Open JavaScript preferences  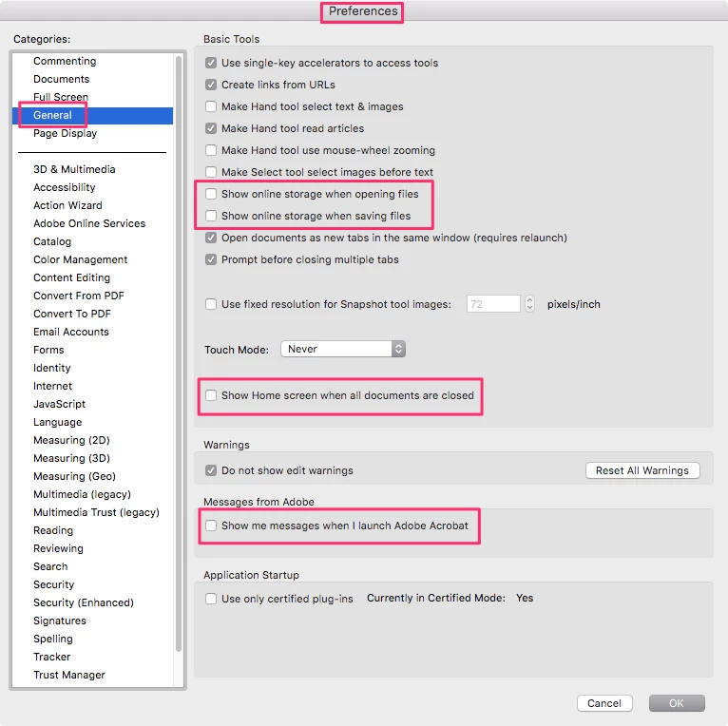click(60, 404)
